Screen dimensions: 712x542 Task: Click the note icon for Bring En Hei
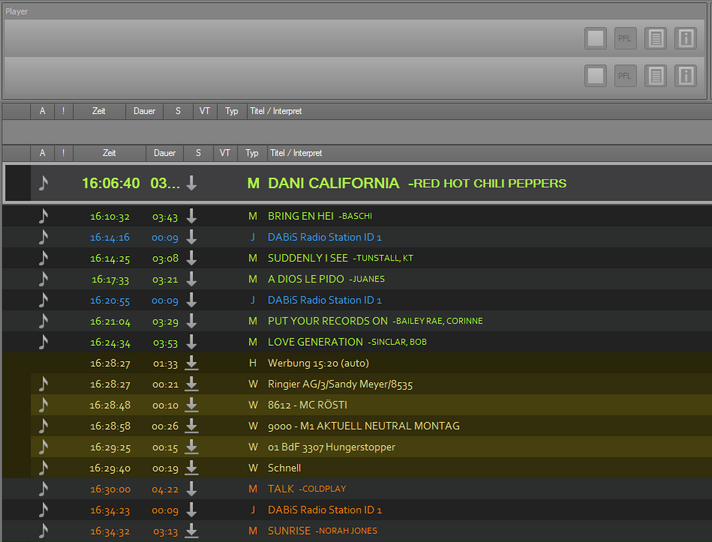pyautogui.click(x=43, y=216)
